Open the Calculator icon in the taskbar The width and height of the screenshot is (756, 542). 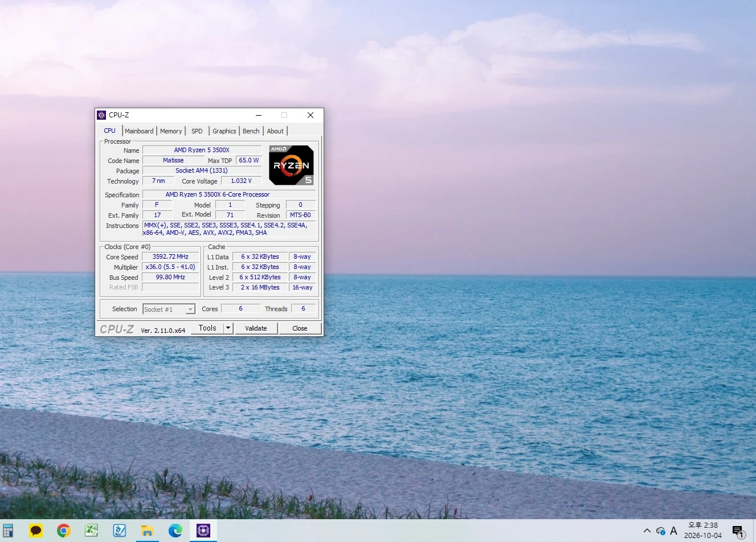point(7,531)
